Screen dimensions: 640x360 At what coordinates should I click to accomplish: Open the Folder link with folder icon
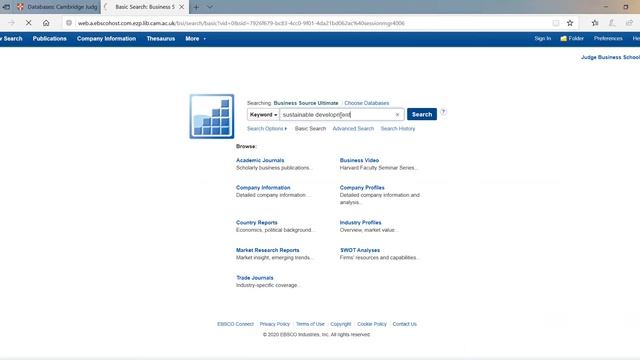click(x=572, y=38)
